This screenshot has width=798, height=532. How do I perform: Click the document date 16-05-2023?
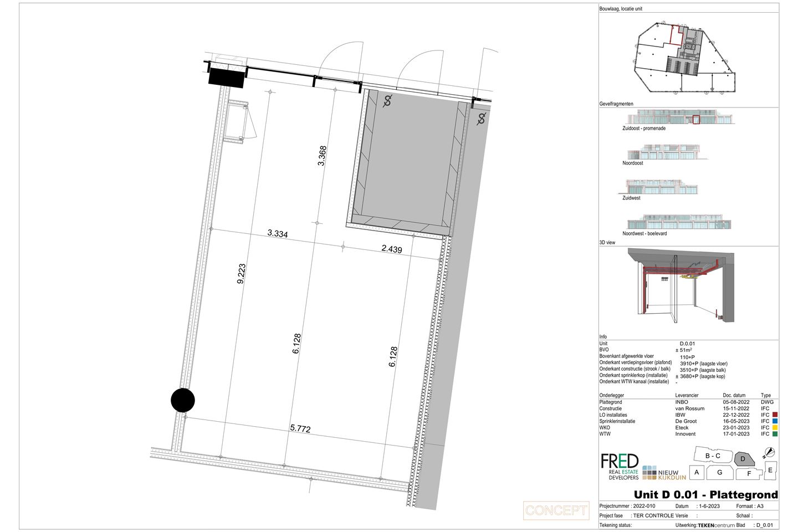point(736,421)
